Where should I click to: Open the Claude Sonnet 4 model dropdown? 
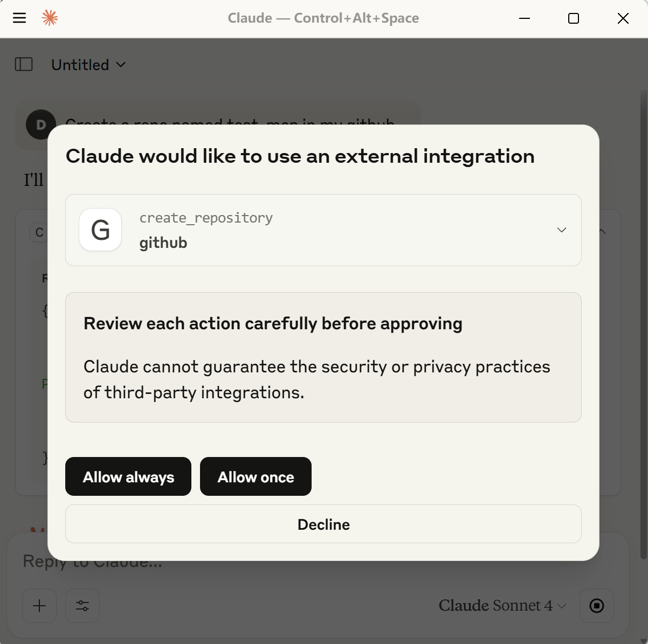coord(561,606)
